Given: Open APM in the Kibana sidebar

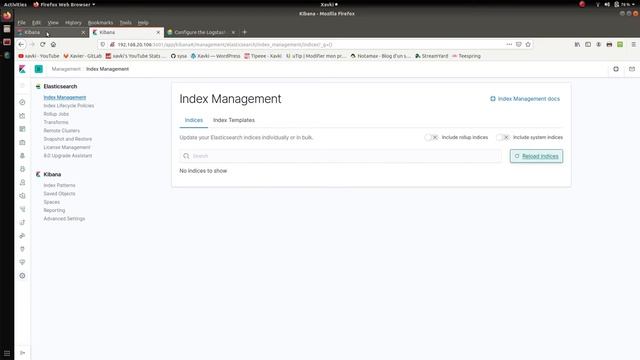Looking at the screenshot, I should 22,209.
